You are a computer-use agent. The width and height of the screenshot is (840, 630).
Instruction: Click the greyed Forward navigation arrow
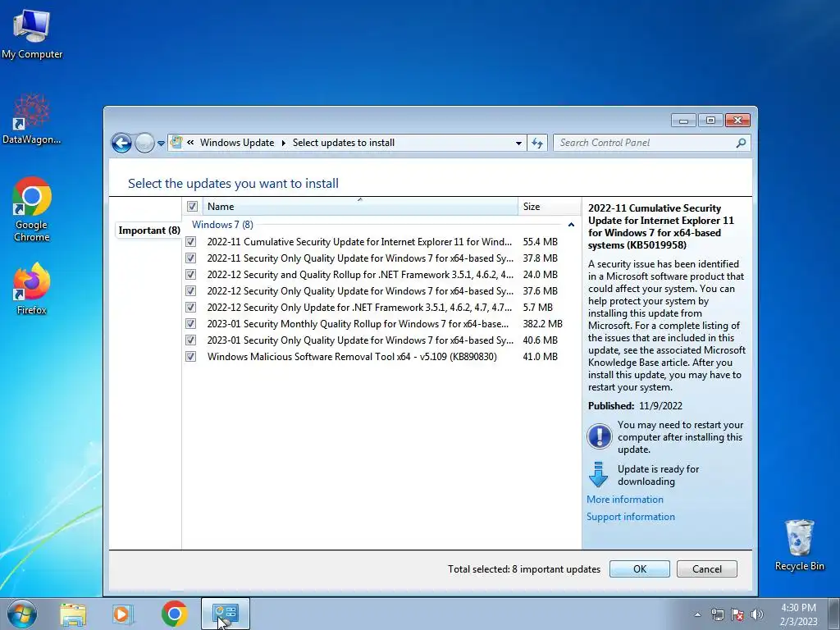point(144,143)
